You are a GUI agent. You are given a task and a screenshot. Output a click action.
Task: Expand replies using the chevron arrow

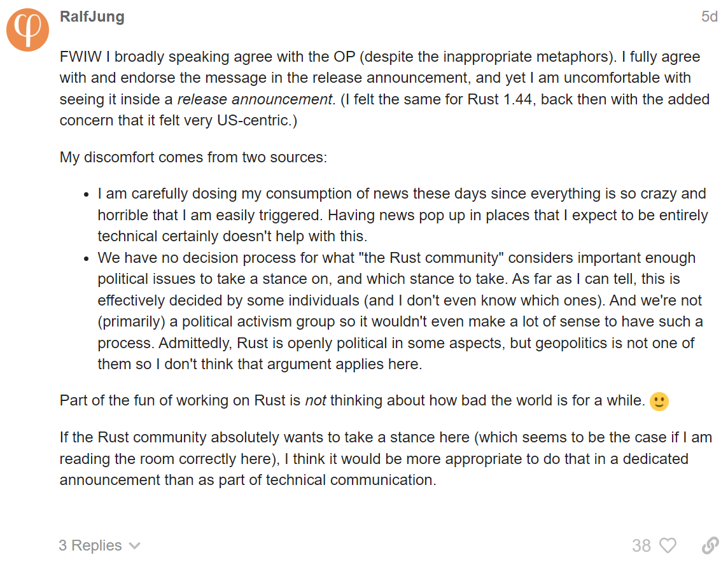(x=134, y=546)
